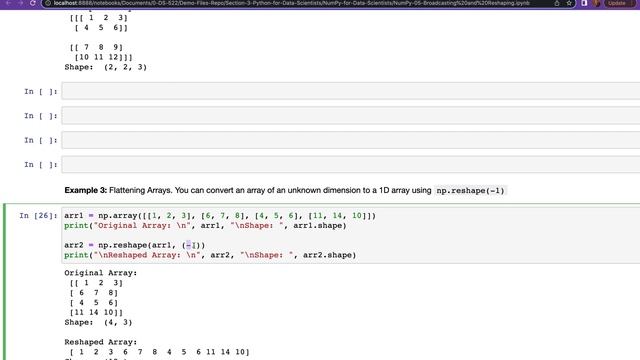The height and width of the screenshot is (360, 640).
Task: View site information icon beside localhost
Action: click(48, 3)
